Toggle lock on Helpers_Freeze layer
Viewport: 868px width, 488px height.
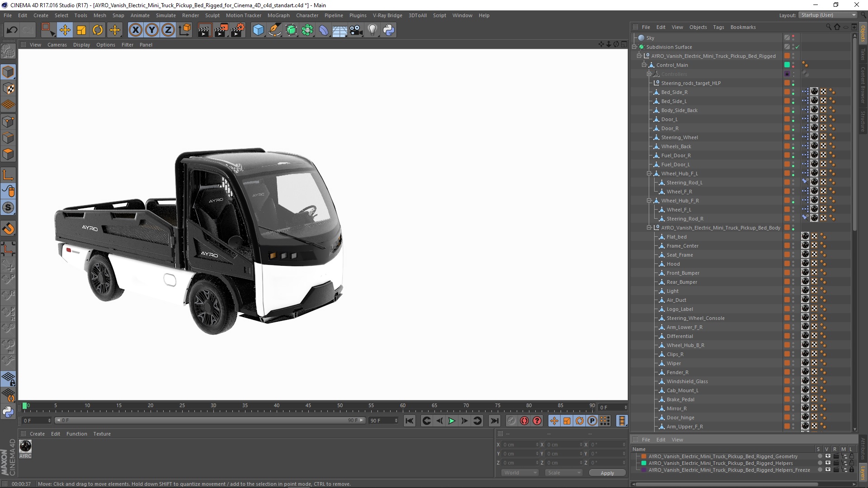[x=852, y=470]
